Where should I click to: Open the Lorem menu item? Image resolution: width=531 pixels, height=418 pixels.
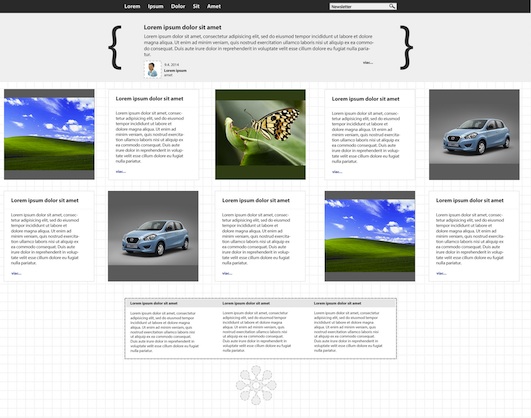(132, 6)
